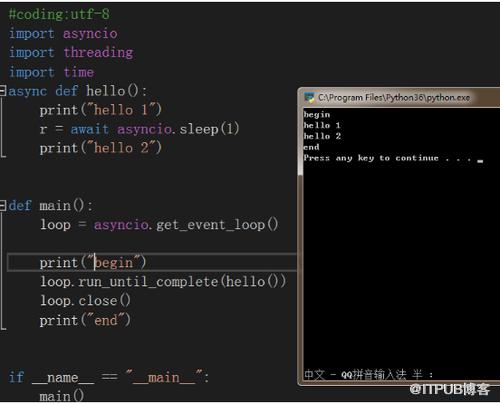Click the highlighted print("begin") line

point(152,263)
